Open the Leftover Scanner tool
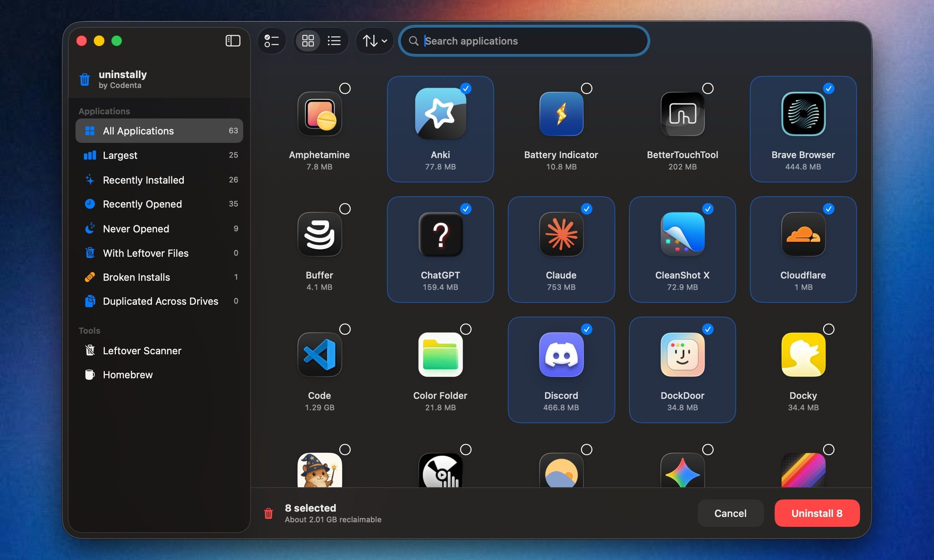 coord(159,350)
